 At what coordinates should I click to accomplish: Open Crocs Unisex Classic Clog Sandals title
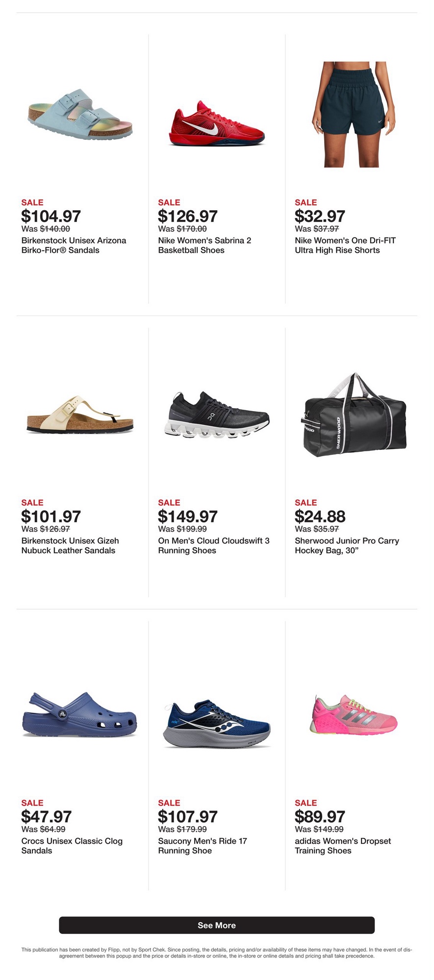point(72,846)
